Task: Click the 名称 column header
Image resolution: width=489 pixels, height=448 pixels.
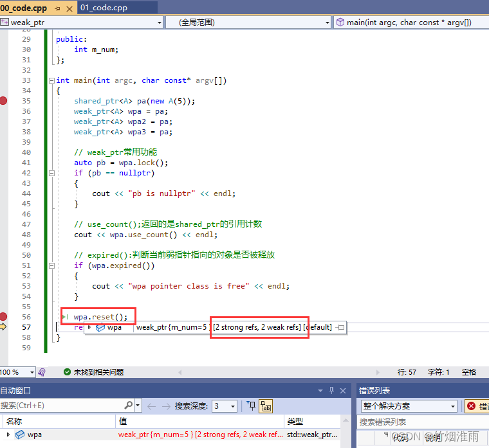Action: point(59,422)
